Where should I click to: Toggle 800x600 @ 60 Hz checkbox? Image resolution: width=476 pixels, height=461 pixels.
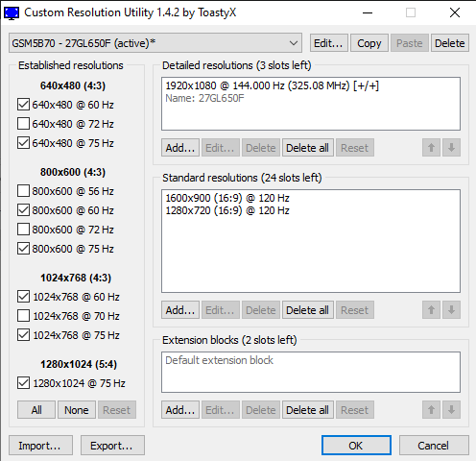[23, 210]
